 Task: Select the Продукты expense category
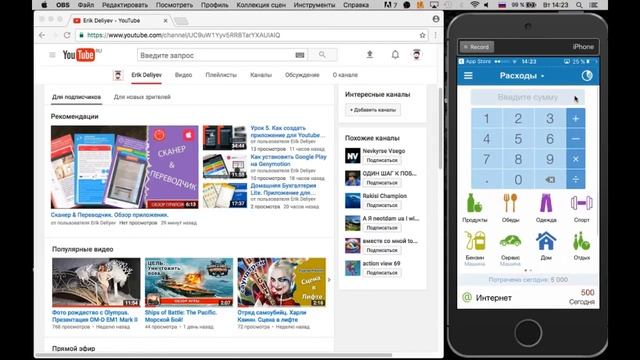click(x=474, y=208)
